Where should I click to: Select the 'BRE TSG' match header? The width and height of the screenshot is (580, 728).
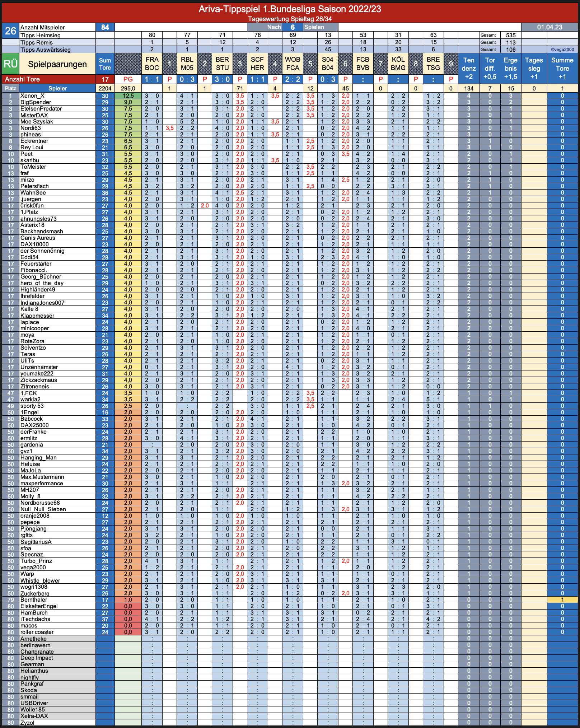[433, 64]
